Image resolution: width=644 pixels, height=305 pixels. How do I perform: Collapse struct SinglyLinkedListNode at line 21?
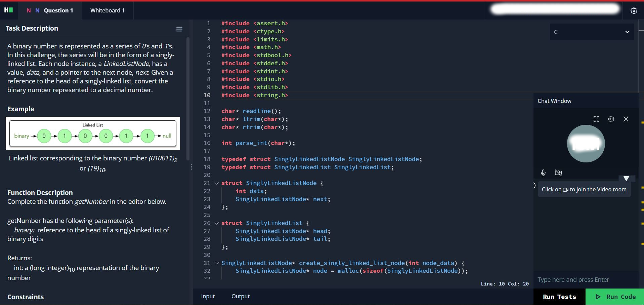pyautogui.click(x=217, y=183)
